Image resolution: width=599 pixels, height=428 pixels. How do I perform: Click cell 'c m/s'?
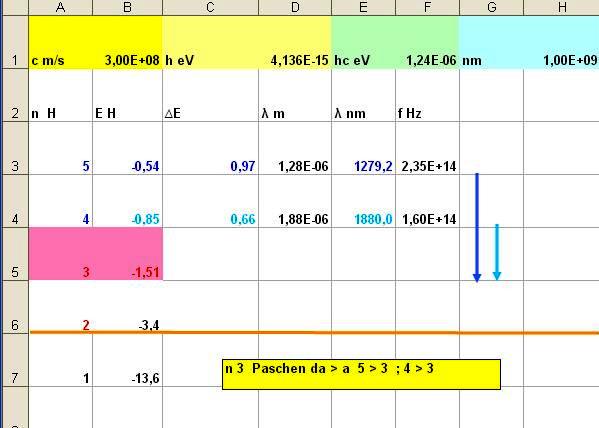pyautogui.click(x=60, y=42)
